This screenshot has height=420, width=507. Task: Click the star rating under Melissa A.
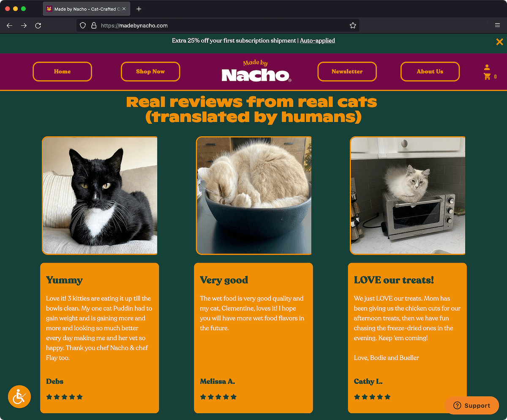coord(218,397)
